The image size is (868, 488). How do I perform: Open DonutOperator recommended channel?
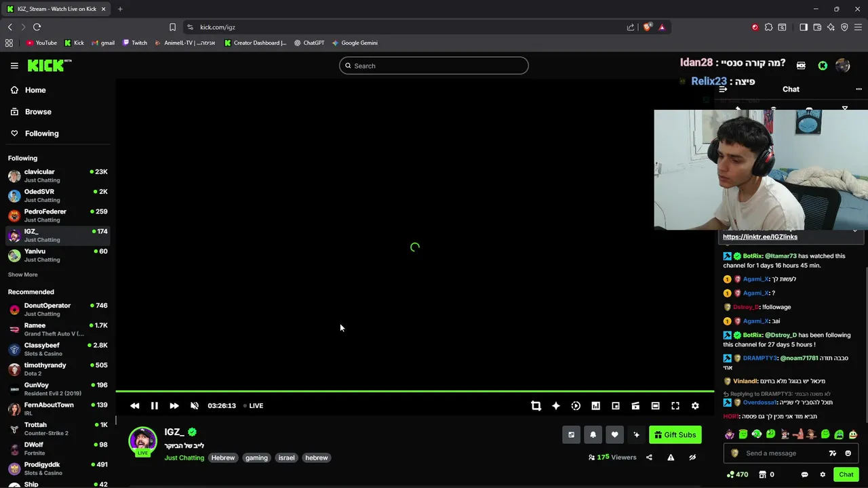pyautogui.click(x=58, y=309)
